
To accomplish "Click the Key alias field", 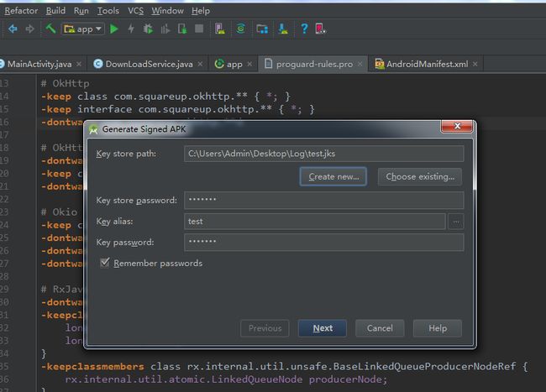I will coord(315,222).
